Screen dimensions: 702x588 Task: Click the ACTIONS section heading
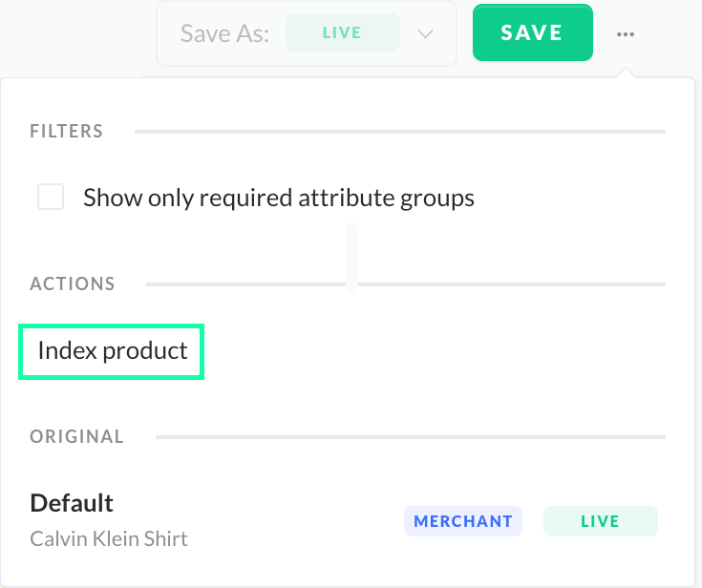[73, 283]
